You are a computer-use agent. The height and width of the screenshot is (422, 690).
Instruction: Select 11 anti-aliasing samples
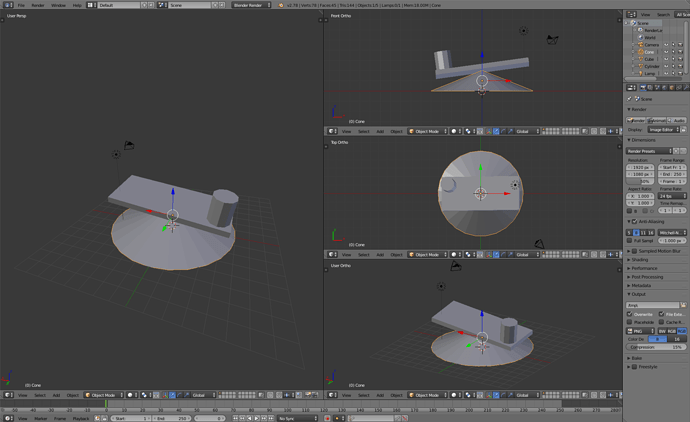point(643,232)
